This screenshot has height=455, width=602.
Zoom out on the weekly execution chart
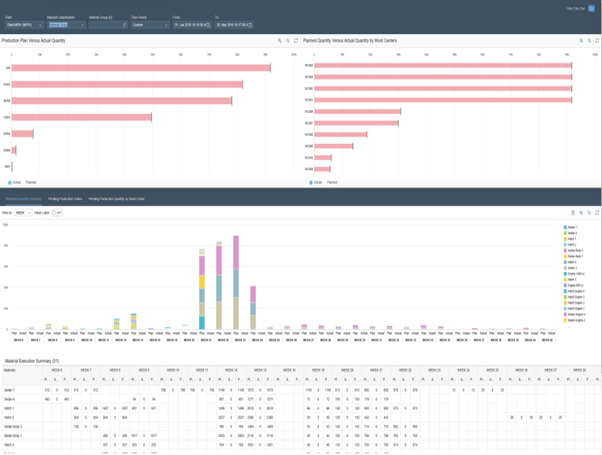pos(589,213)
